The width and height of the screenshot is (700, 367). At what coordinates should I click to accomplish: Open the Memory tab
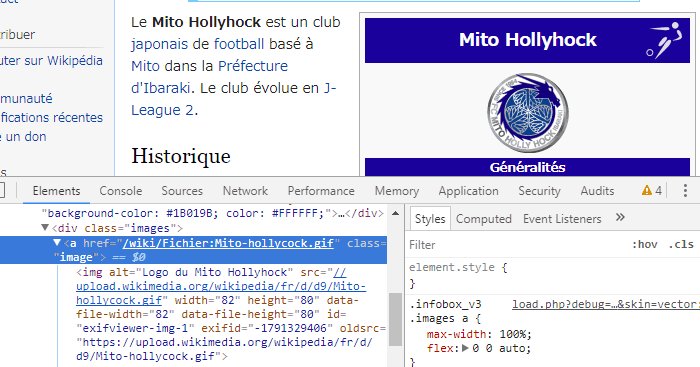[x=397, y=191]
